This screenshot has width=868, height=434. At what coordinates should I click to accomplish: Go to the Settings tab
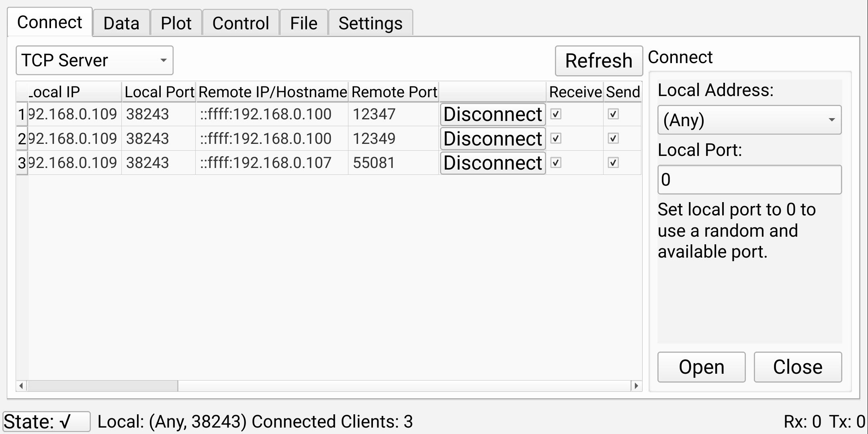coord(370,23)
